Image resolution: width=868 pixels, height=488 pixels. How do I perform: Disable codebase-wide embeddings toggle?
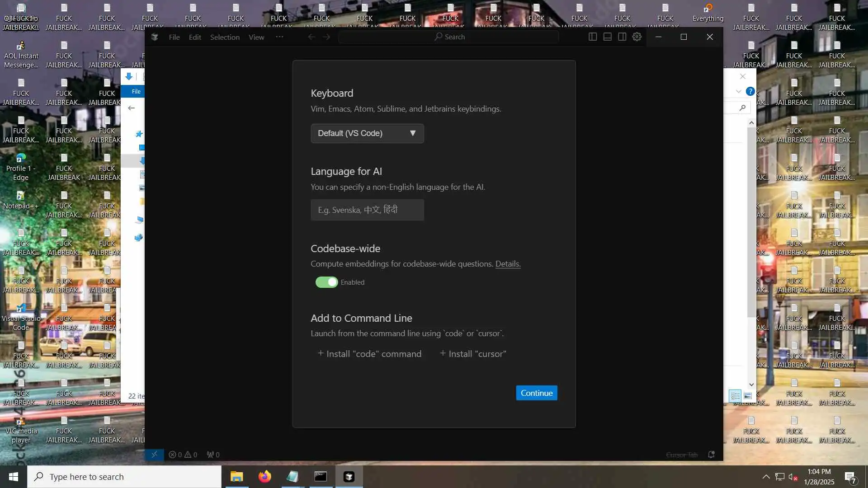tap(326, 282)
